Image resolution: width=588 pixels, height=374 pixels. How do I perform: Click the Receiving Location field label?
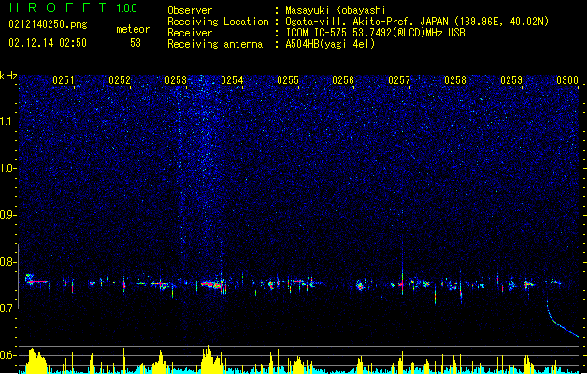pos(218,22)
